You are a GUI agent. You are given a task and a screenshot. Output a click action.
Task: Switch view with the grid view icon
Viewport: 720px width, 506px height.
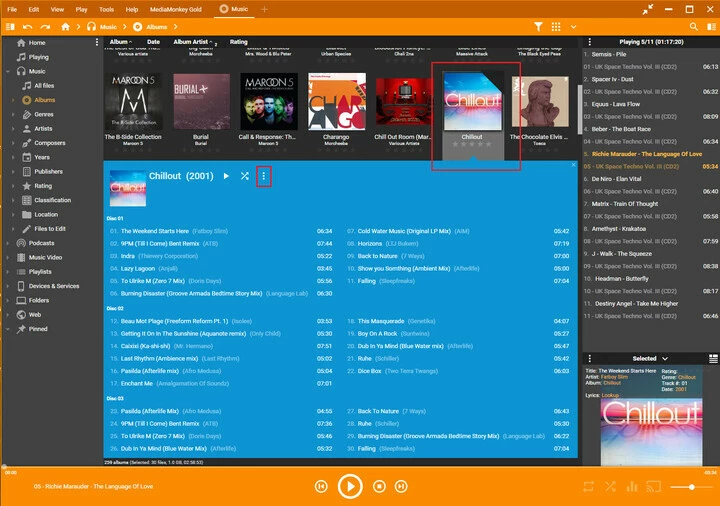[556, 27]
